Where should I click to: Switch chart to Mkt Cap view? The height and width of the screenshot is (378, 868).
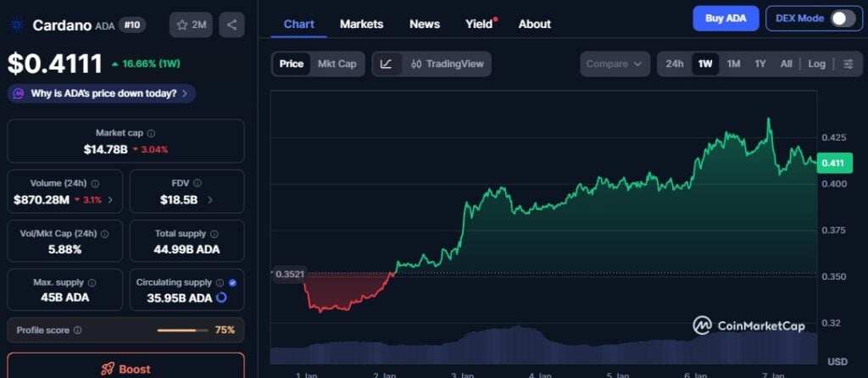pyautogui.click(x=337, y=64)
